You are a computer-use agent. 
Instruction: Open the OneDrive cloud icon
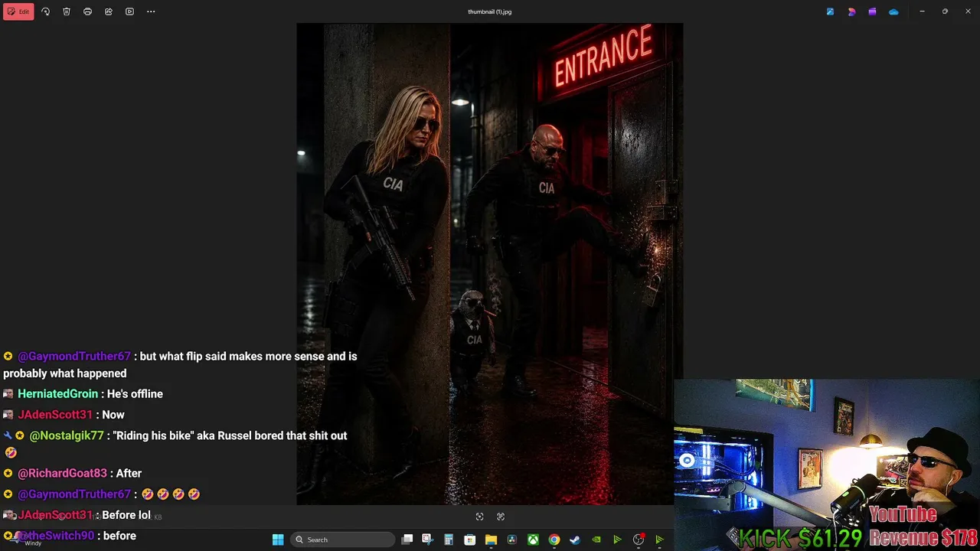tap(893, 11)
